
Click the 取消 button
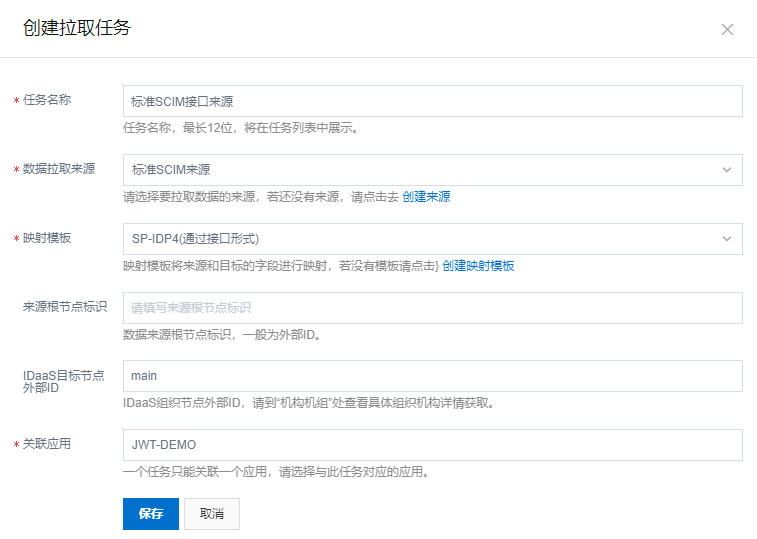tap(212, 514)
